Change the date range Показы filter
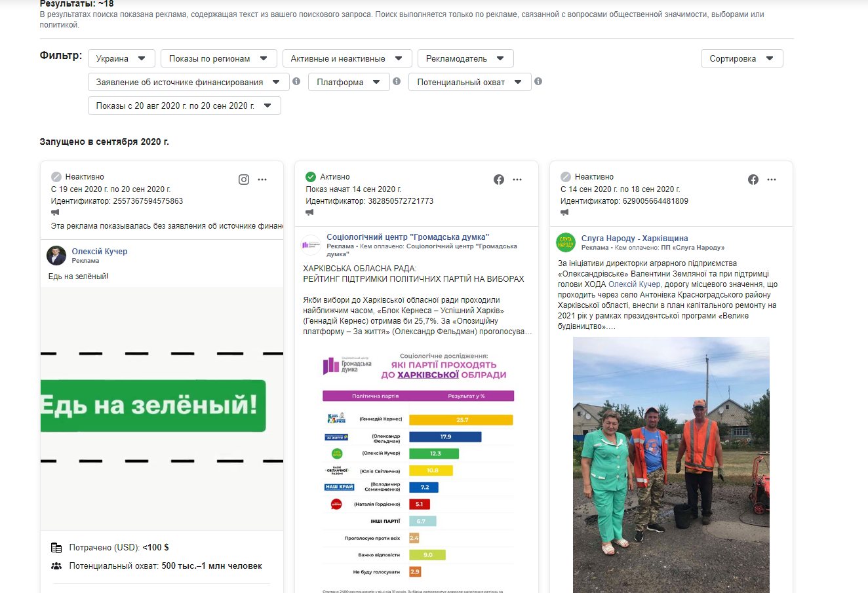868x593 pixels. pos(184,105)
